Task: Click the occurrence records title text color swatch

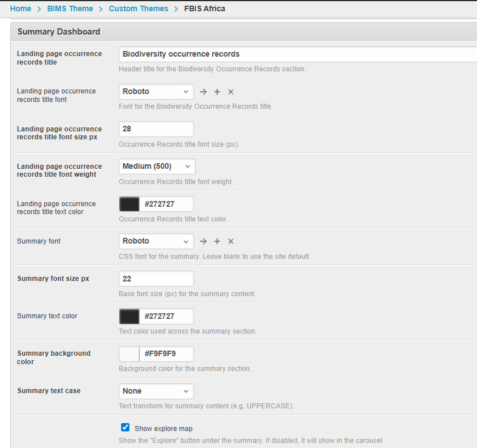Action: 129,204
